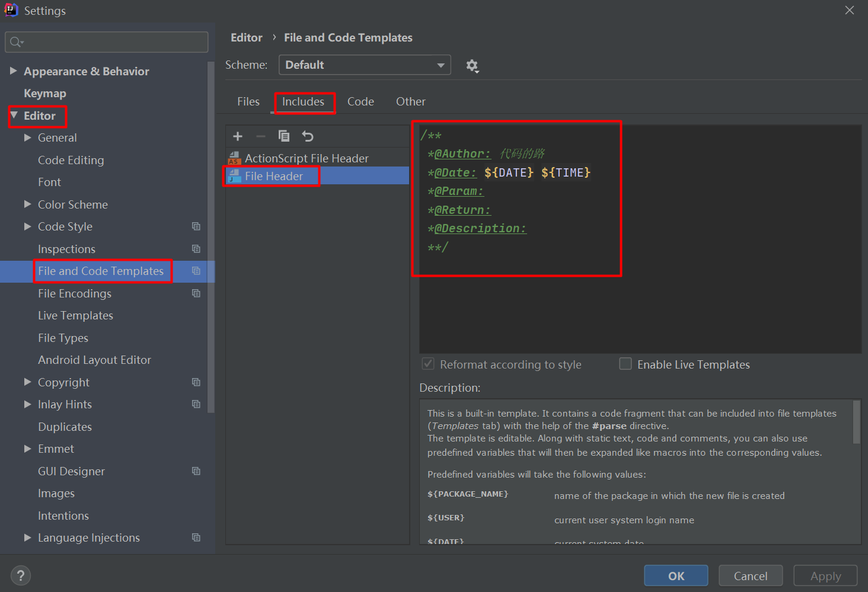This screenshot has width=868, height=592.
Task: Click the reset to default icon
Action: point(308,136)
